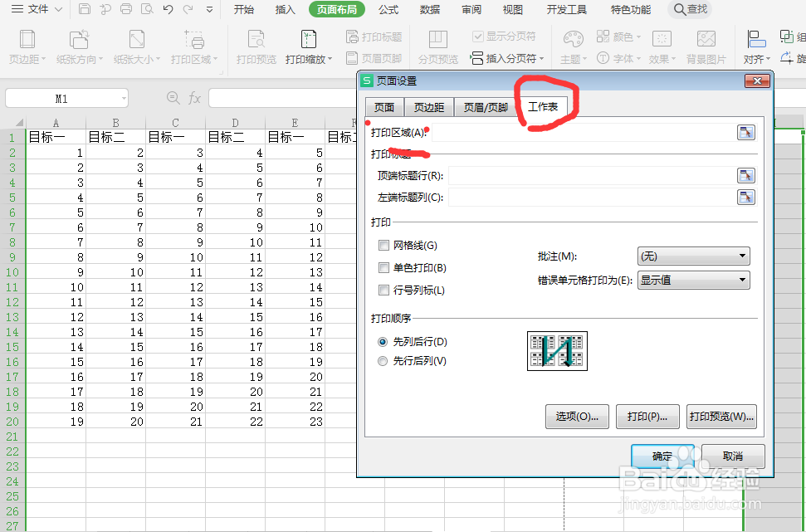Click range picker for 打印区域 field
This screenshot has width=806, height=532.
pyautogui.click(x=746, y=133)
